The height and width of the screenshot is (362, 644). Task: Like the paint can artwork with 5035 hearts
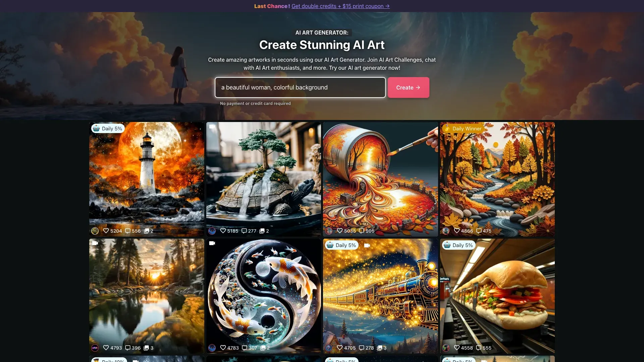point(340,231)
